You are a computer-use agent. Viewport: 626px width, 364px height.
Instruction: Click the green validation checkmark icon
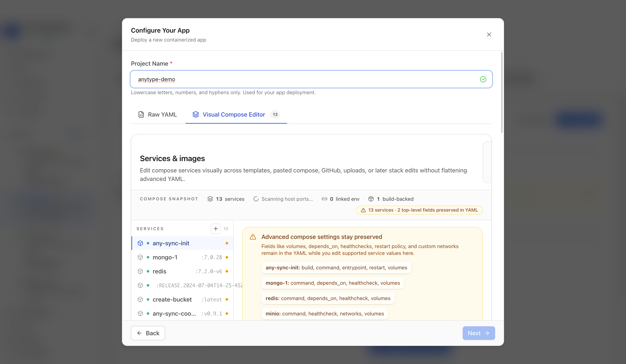(483, 79)
